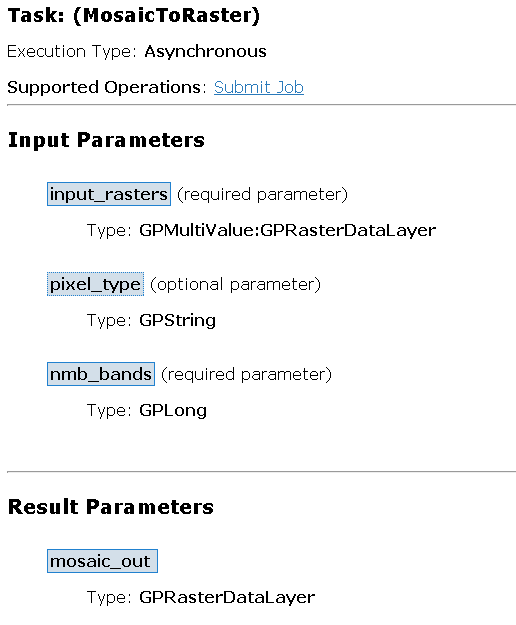Viewport: 516px width, 625px height.
Task: Click required parameter note beside nmb_bands
Action: tap(246, 374)
